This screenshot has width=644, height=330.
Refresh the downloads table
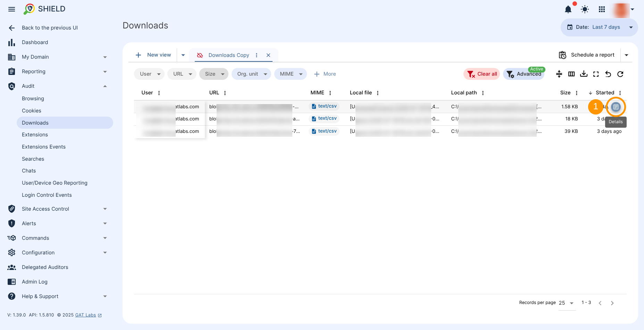pyautogui.click(x=620, y=74)
